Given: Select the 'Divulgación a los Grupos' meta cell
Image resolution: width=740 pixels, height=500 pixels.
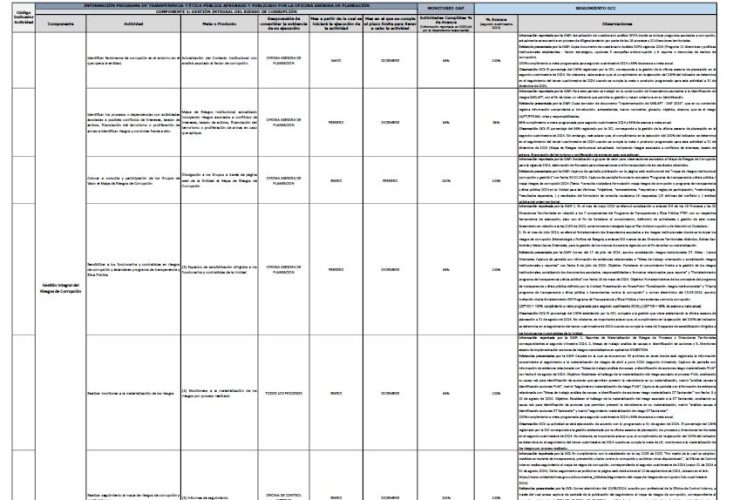Looking at the screenshot, I should [x=219, y=180].
